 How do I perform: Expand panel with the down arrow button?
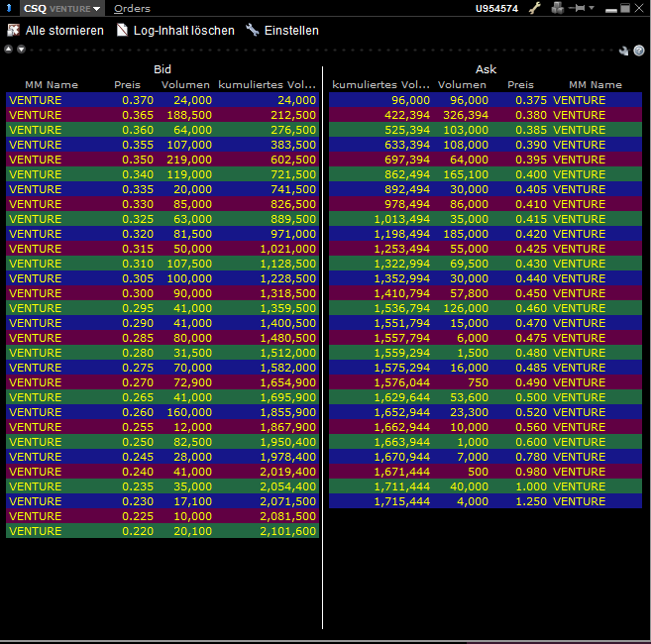21,49
